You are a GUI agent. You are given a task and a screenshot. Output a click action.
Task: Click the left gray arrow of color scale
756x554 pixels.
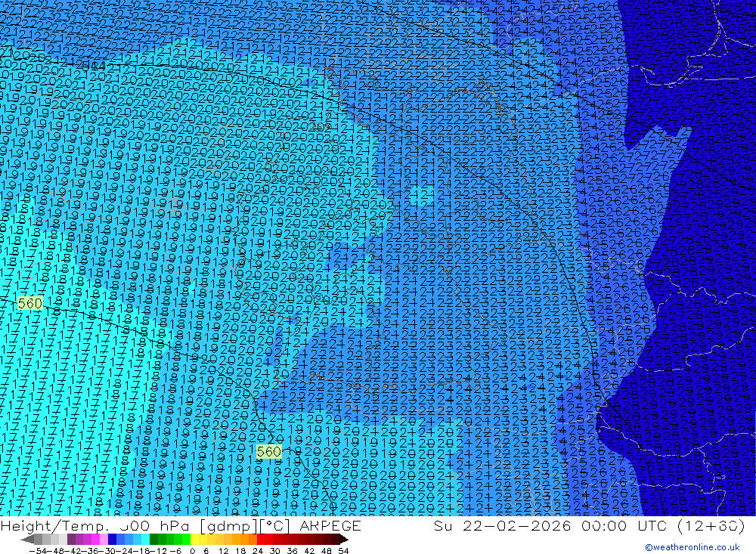tap(27, 539)
